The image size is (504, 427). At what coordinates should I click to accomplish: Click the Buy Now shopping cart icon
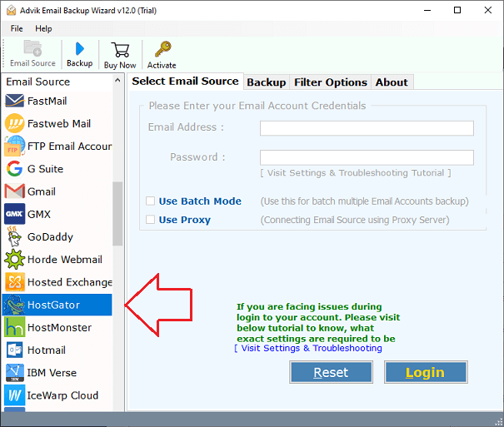tap(120, 50)
